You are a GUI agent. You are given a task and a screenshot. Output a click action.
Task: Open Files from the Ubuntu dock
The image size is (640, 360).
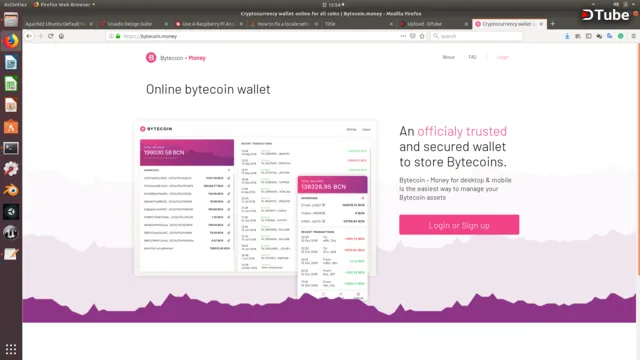(11, 19)
